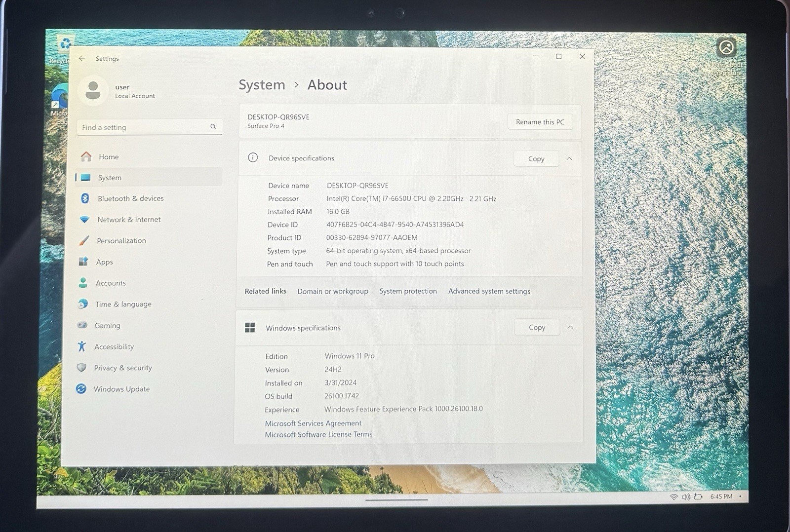
Task: Click the info icon beside Device specifications
Action: click(x=253, y=157)
